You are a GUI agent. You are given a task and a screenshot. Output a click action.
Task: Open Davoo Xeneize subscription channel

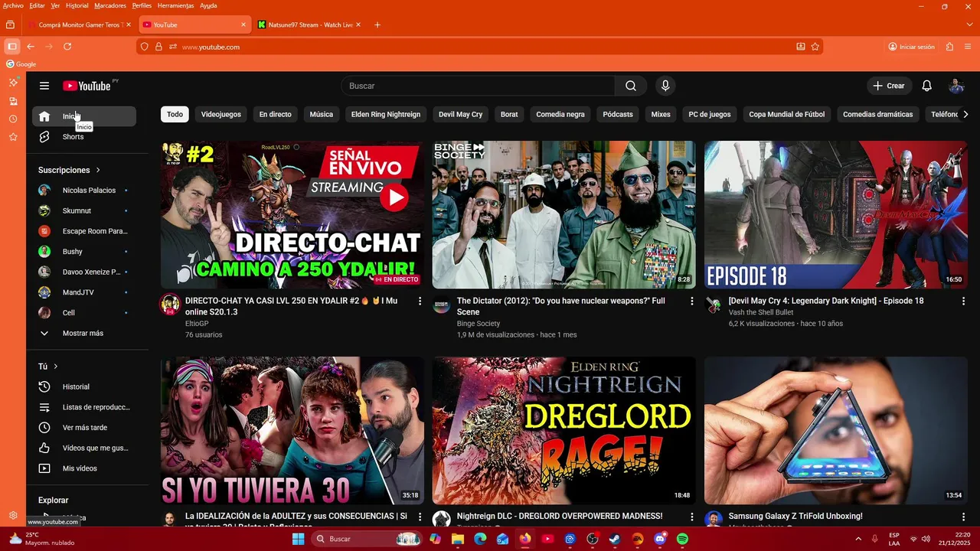click(x=84, y=272)
